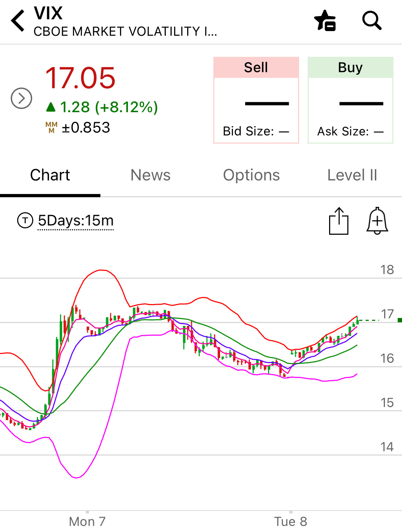Open watchlist favorites star icon

(325, 21)
